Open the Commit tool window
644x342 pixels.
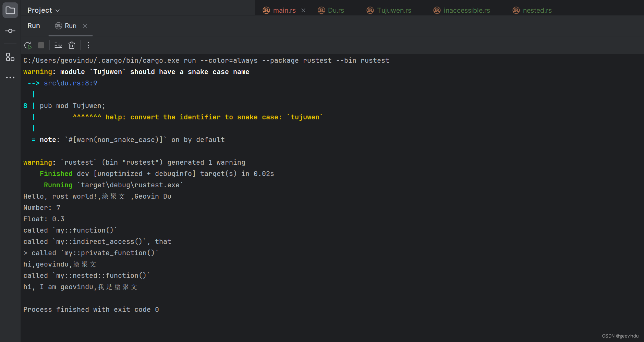coord(10,31)
